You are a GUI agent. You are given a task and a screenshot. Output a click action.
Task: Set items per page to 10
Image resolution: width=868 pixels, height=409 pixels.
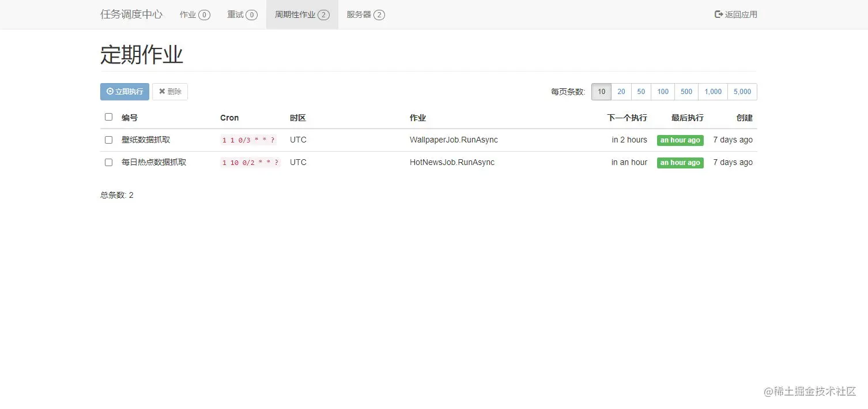[x=601, y=92]
